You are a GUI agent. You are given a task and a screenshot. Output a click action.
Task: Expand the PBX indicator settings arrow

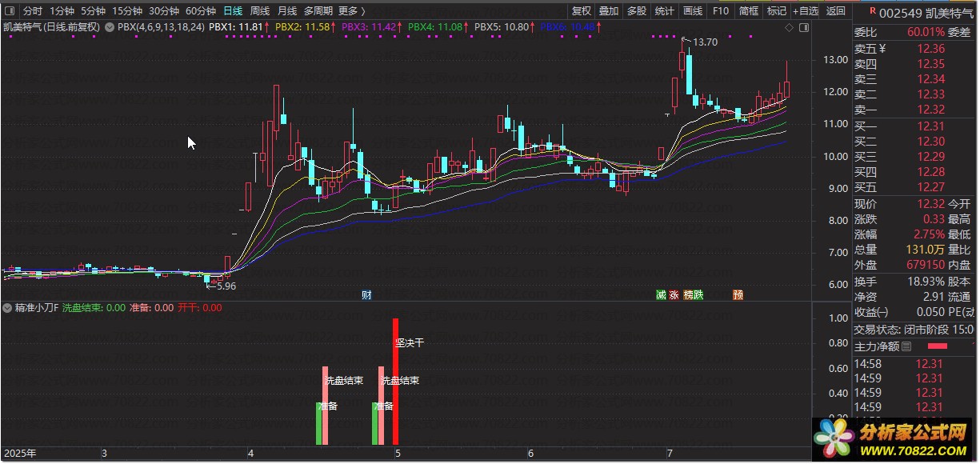[x=110, y=27]
